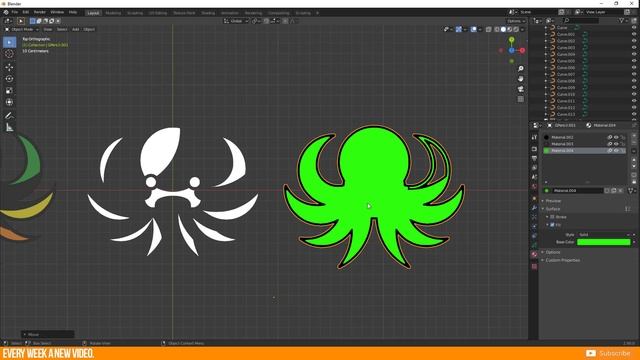Toggle viewport overlays icon
The height and width of the screenshot is (360, 640).
[474, 29]
